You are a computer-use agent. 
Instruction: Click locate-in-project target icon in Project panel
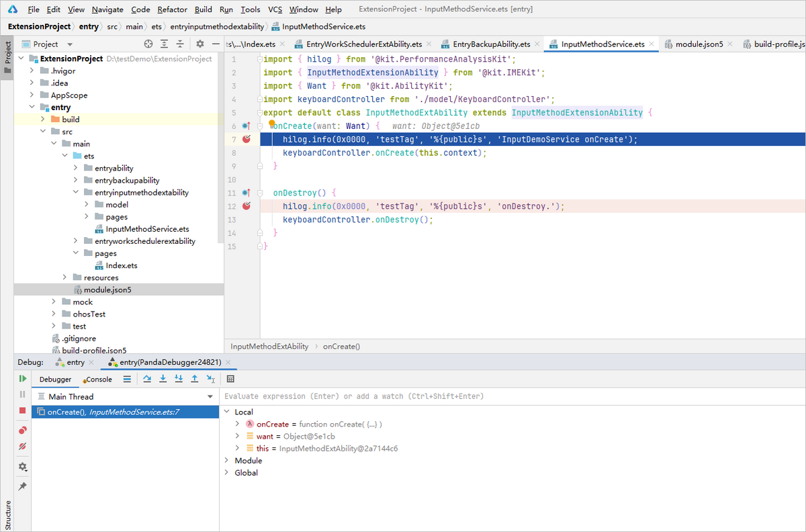pyautogui.click(x=148, y=44)
